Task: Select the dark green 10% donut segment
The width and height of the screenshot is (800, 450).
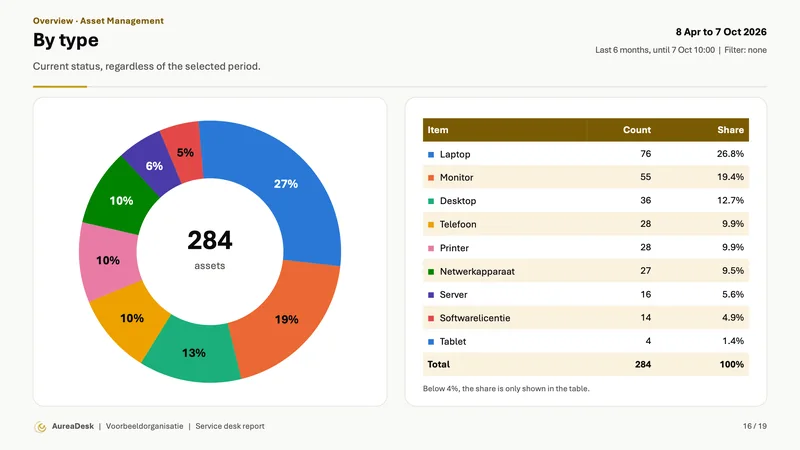Action: pyautogui.click(x=120, y=201)
